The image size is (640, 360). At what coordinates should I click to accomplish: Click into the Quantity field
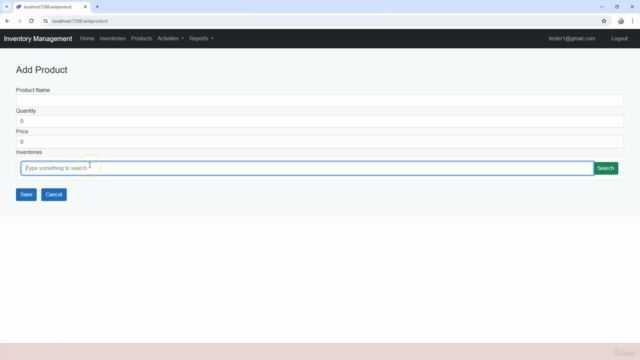(x=320, y=121)
